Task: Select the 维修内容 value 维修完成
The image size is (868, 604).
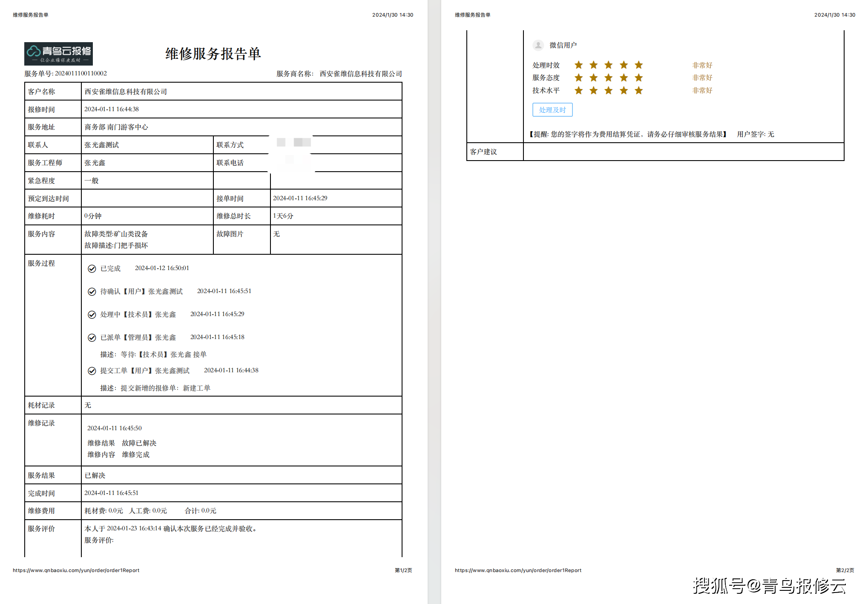Action: pos(136,454)
